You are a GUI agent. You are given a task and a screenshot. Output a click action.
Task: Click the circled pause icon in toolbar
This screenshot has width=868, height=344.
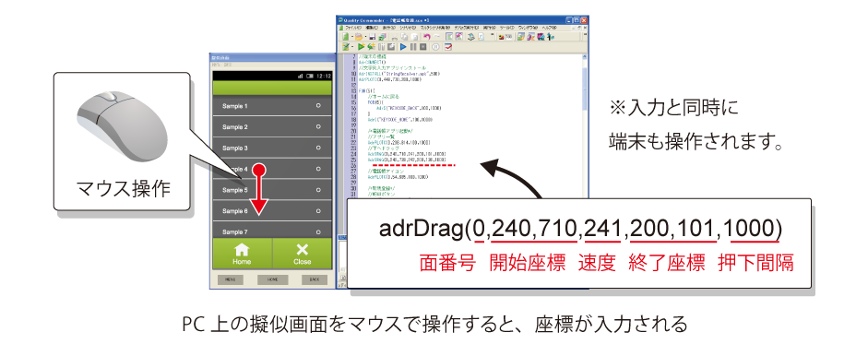tap(435, 47)
